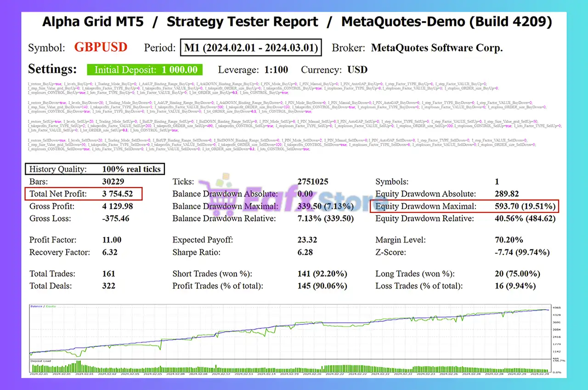This screenshot has width=588, height=390.
Task: Click the Total Trades count 161
Action: [x=108, y=274]
